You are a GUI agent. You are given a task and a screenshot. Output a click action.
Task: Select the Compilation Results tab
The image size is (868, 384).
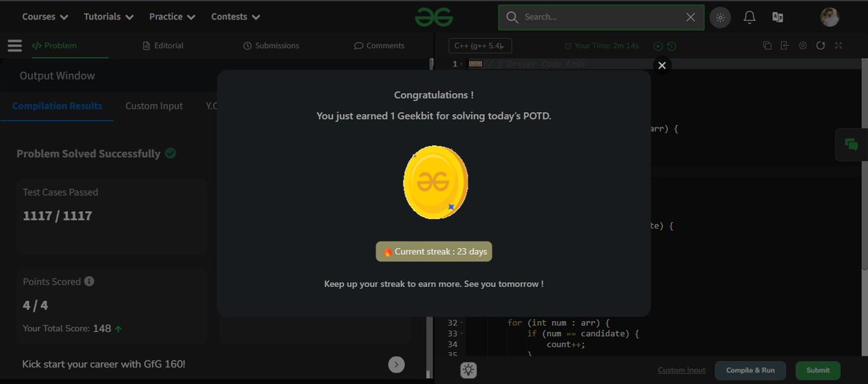(x=57, y=106)
